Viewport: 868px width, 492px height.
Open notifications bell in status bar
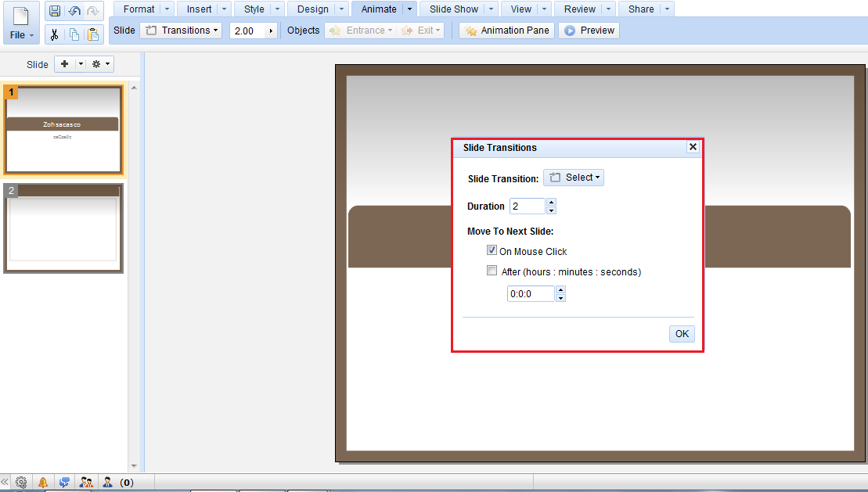pos(42,483)
